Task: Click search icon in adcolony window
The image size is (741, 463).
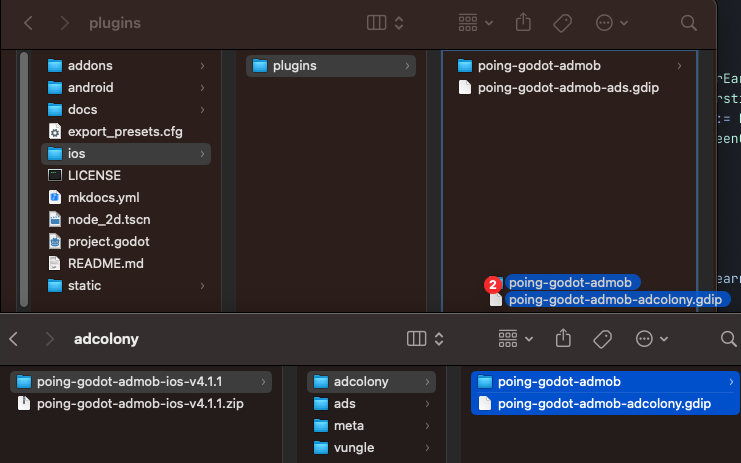Action: click(x=728, y=339)
